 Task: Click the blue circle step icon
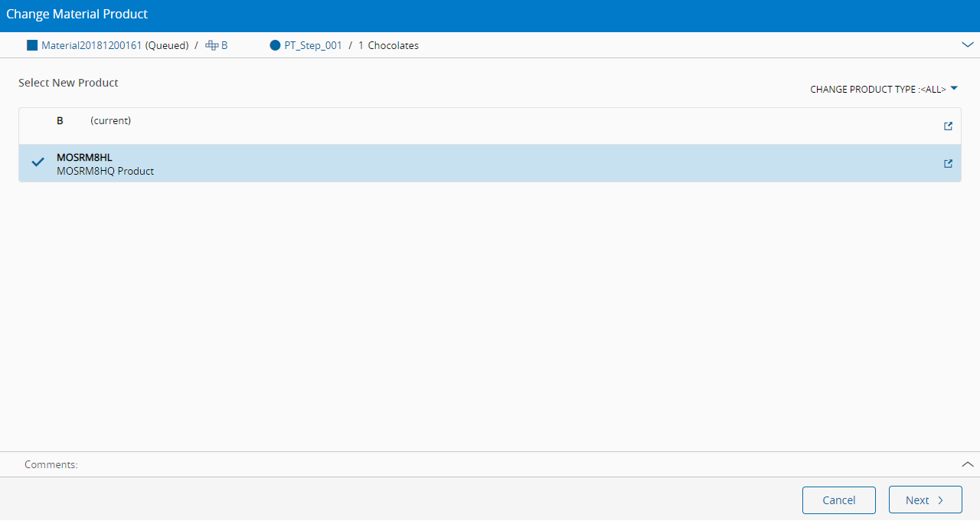click(276, 45)
